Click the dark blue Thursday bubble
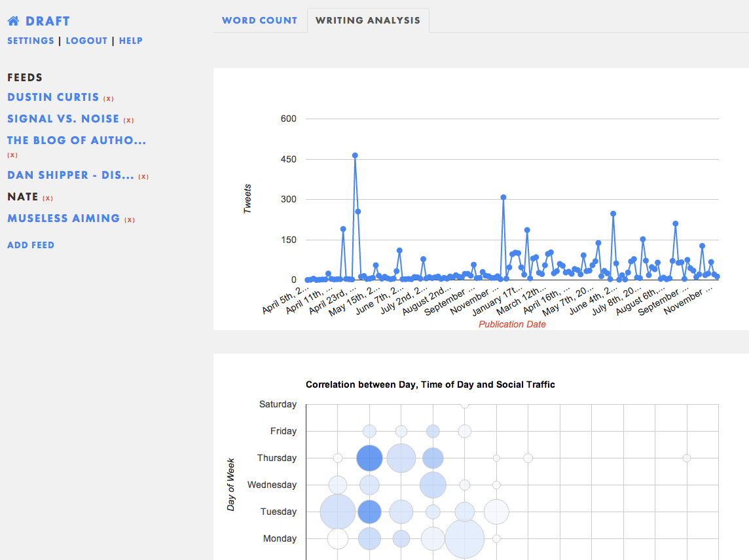 (369, 458)
